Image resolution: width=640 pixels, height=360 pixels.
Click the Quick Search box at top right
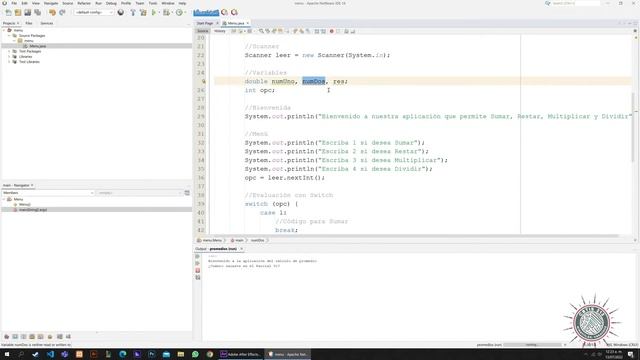(576, 3)
